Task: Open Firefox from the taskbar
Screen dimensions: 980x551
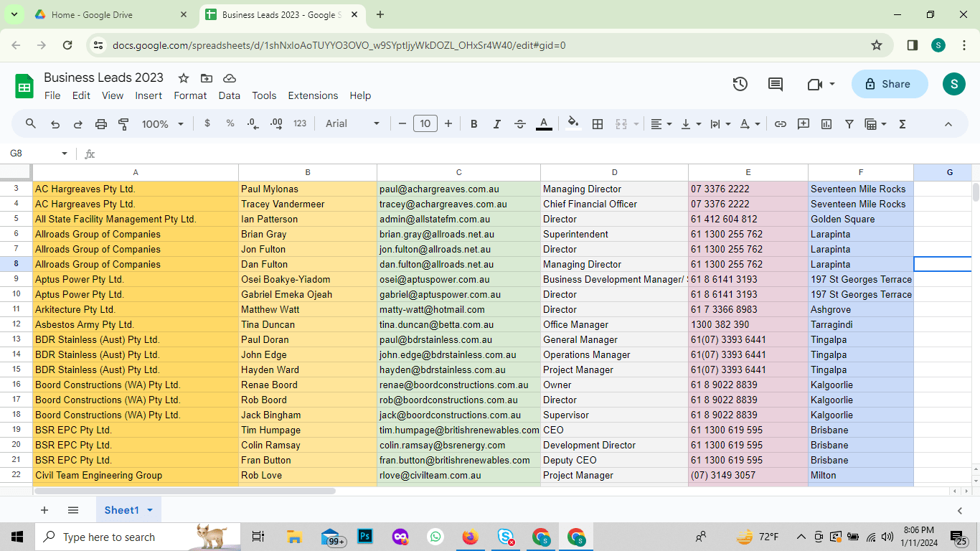Action: (471, 537)
